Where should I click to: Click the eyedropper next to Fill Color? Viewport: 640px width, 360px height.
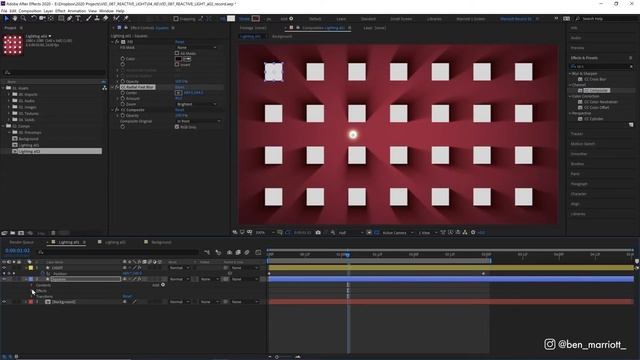(x=187, y=59)
